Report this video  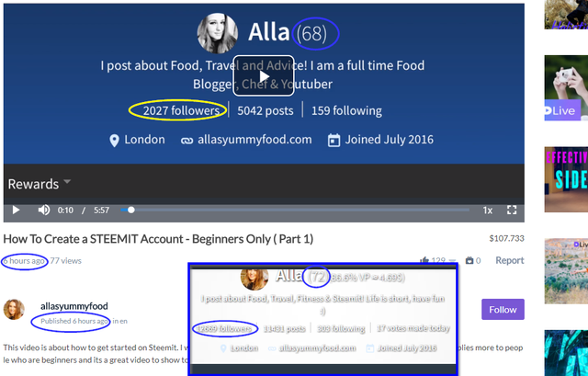coord(510,260)
